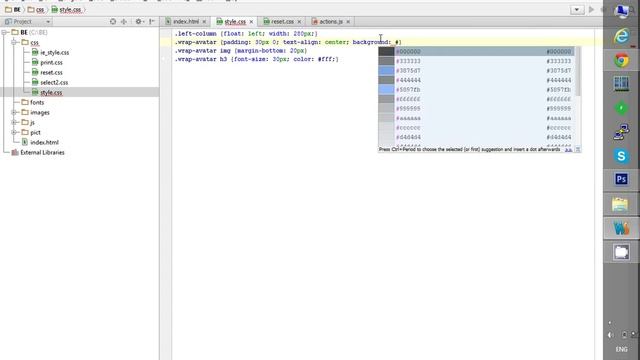The image size is (640, 360).
Task: Click css in the breadcrumb navigation bar
Action: click(x=36, y=9)
